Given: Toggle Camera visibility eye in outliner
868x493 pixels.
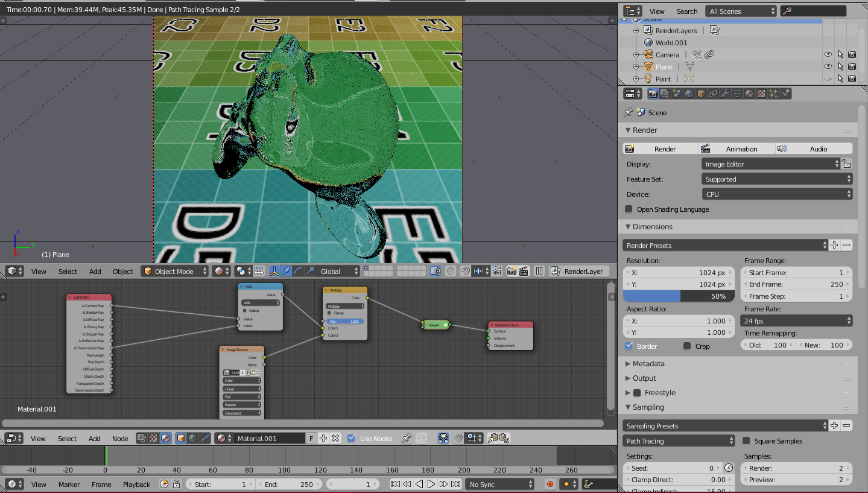Looking at the screenshot, I should (x=828, y=54).
